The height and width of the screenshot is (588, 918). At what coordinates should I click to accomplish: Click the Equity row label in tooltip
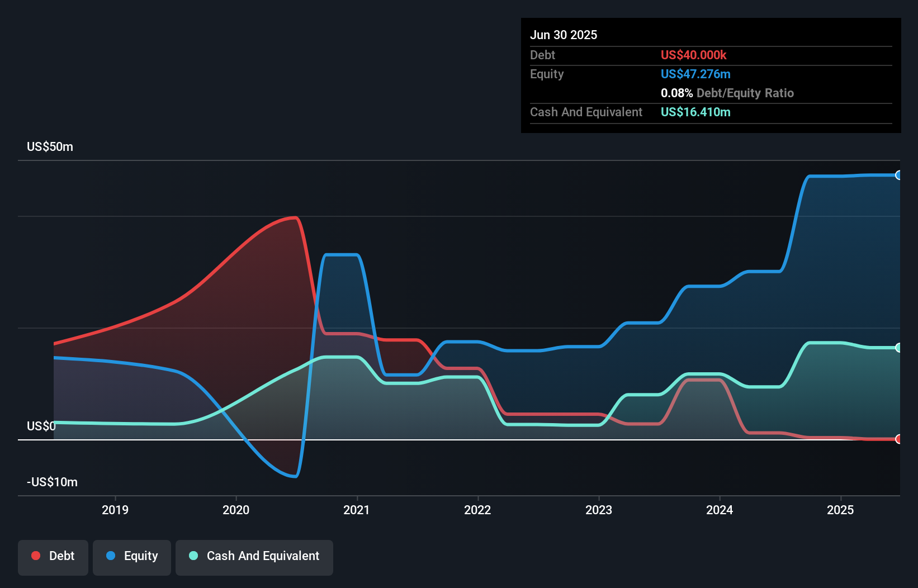click(x=547, y=74)
